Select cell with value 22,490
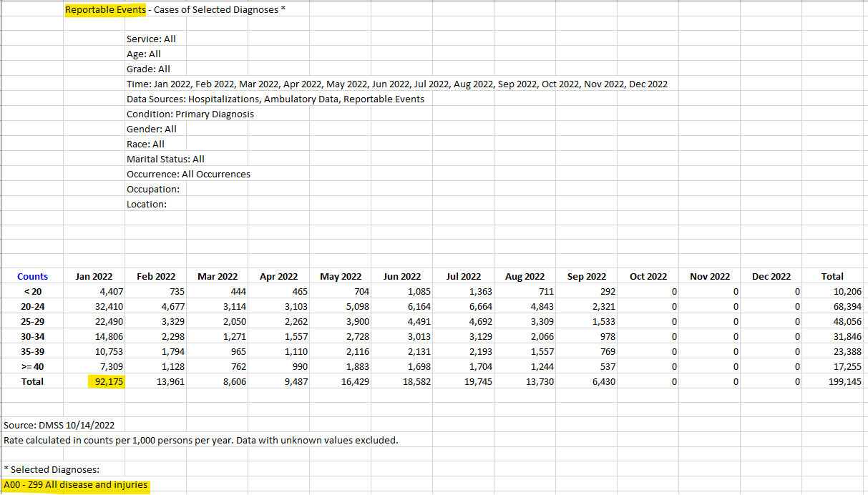Image resolution: width=868 pixels, height=495 pixels. point(109,321)
